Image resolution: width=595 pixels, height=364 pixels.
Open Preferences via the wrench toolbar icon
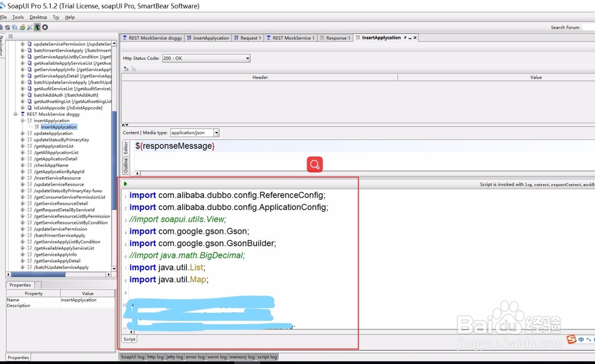30,27
